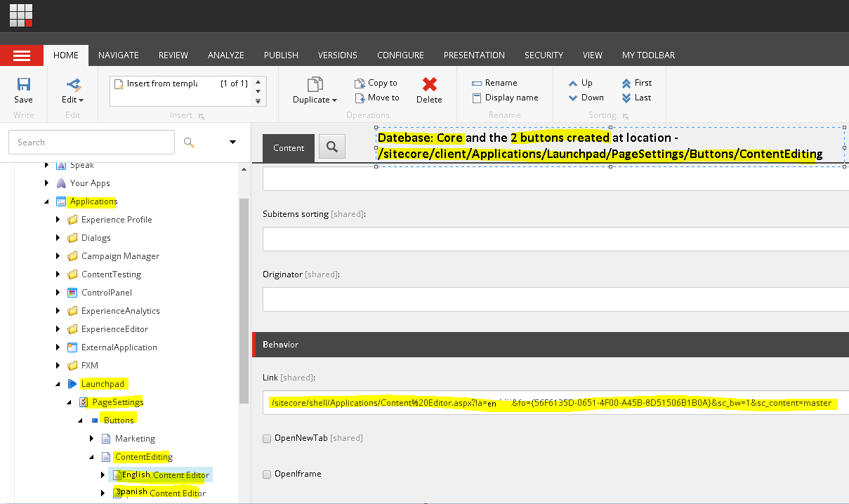Enable the OpenNewTab checkbox
Screen dimensions: 849x504
tap(267, 439)
